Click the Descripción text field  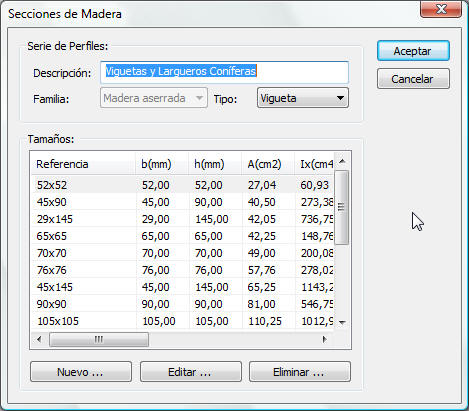[x=224, y=72]
